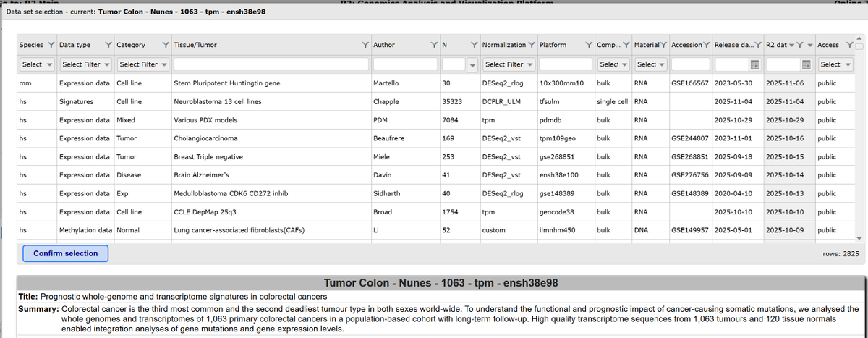This screenshot has width=868, height=338.
Task: Open the Release date calendar picker
Action: 754,64
